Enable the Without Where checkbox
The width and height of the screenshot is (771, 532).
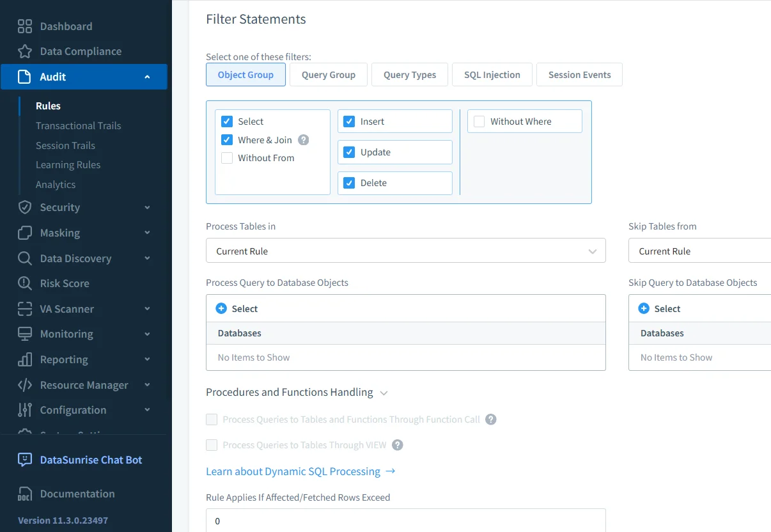point(478,120)
